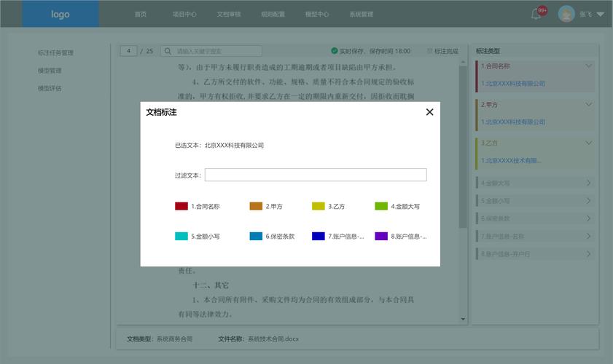Open the 模型中心 menu item

(x=317, y=15)
